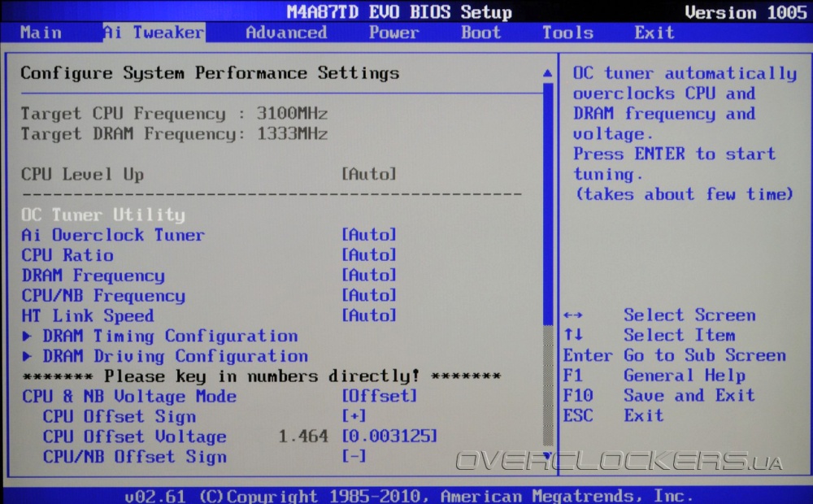The width and height of the screenshot is (813, 504).
Task: Go to the Boot tab
Action: (481, 33)
